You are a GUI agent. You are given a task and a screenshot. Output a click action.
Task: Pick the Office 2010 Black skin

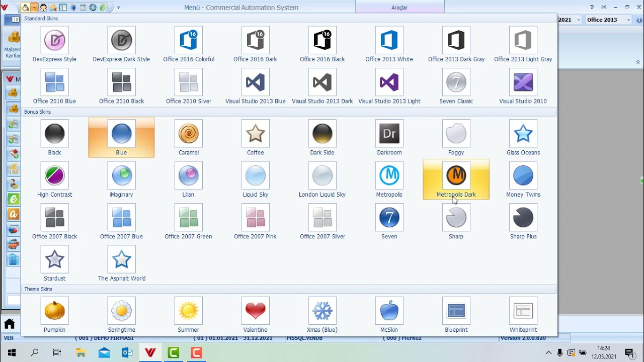coord(121,86)
